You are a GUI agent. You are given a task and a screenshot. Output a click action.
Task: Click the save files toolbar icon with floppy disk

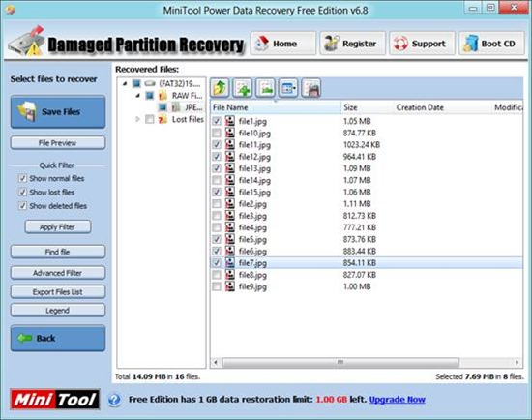coord(311,88)
